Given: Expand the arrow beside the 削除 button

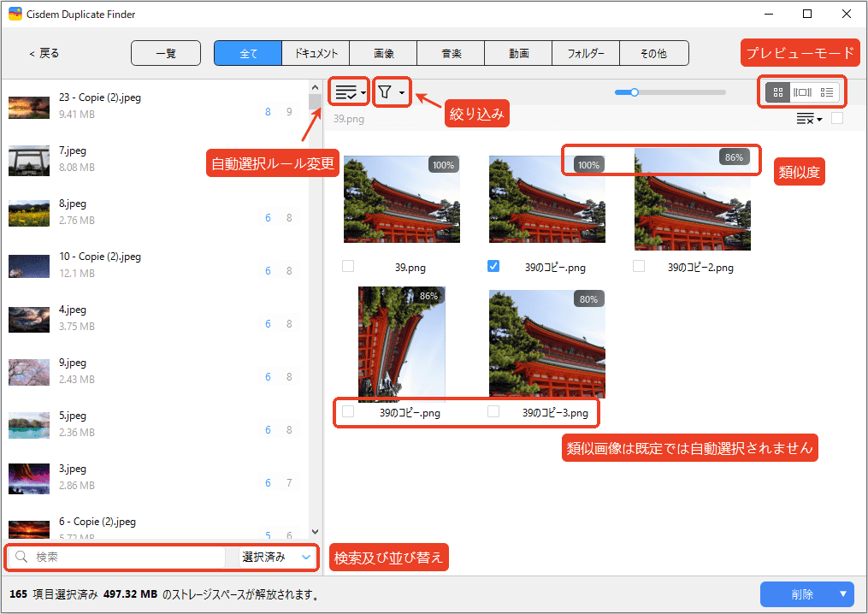Looking at the screenshot, I should (x=843, y=594).
